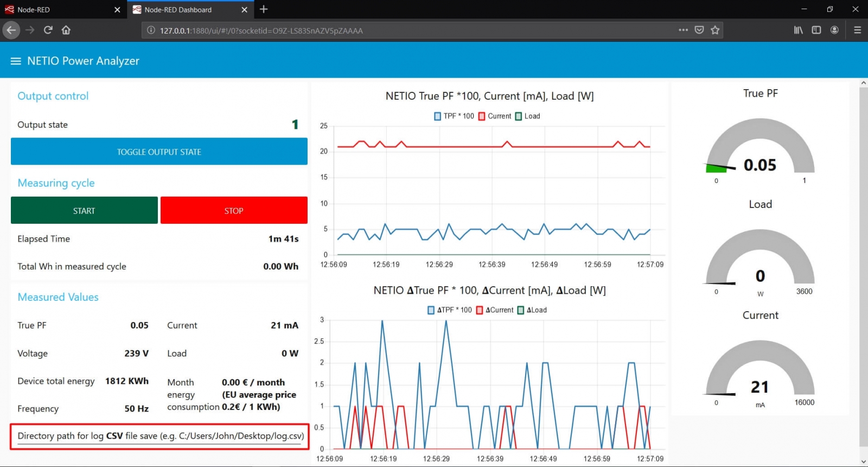Toggle ΔTPF * 100 series in lower legend
The height and width of the screenshot is (467, 868).
[x=450, y=310]
